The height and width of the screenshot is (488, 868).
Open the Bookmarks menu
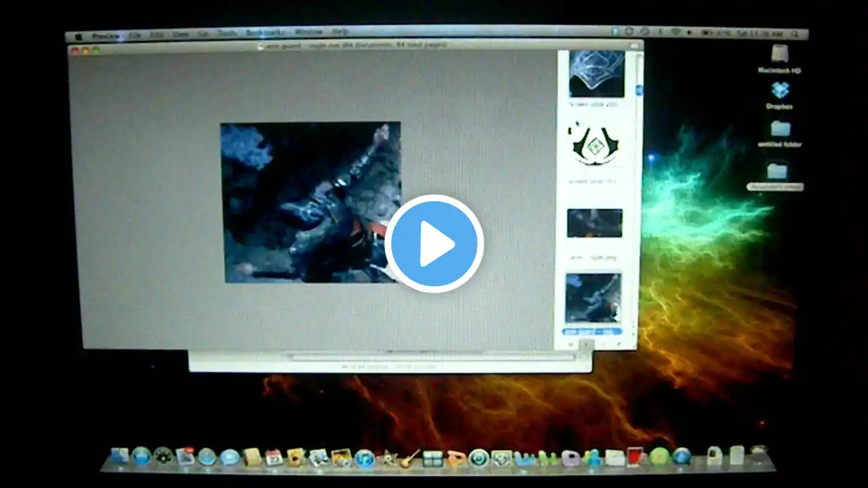[266, 32]
